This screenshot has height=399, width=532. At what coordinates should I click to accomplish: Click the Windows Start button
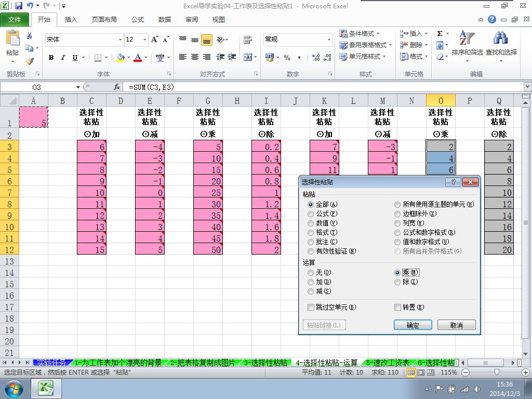pyautogui.click(x=13, y=389)
